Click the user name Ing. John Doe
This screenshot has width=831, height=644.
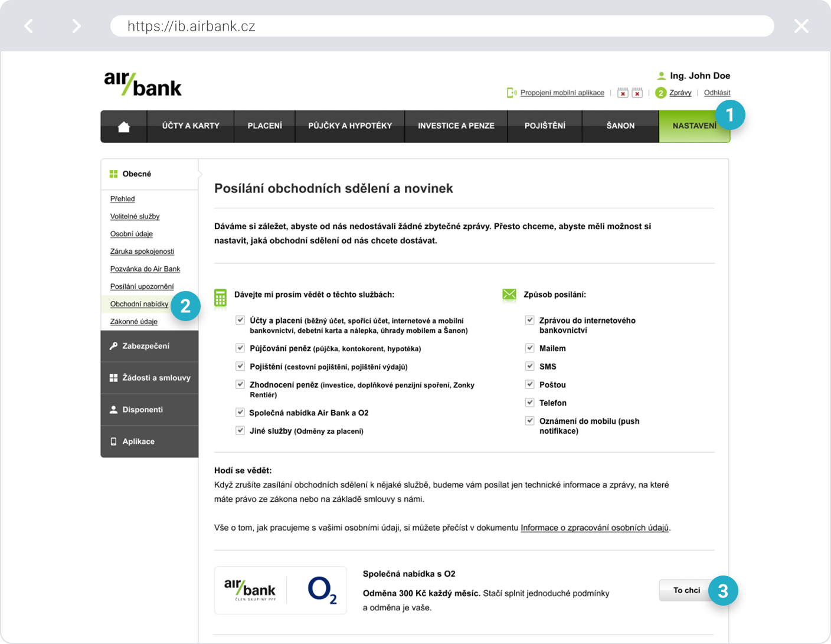coord(700,76)
